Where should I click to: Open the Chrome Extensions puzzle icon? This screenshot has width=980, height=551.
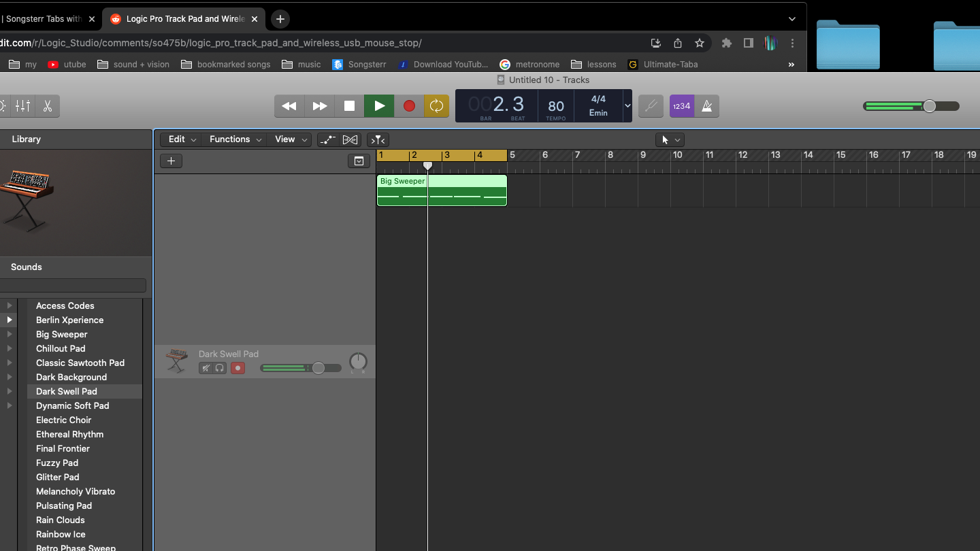click(727, 43)
